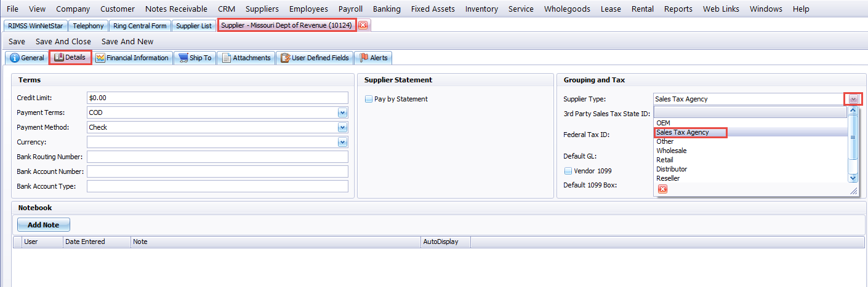The height and width of the screenshot is (287, 868).
Task: Open the Suppliers menu
Action: click(262, 9)
